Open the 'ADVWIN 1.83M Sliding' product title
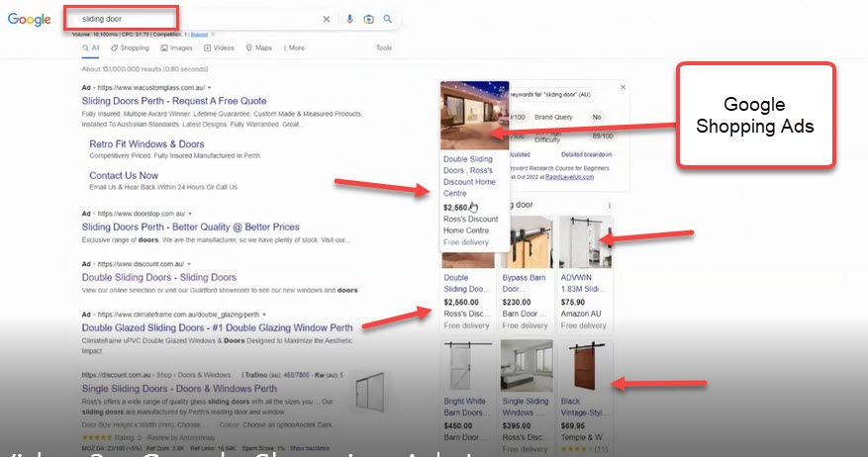Viewport: 868px width, 457px height. (583, 283)
